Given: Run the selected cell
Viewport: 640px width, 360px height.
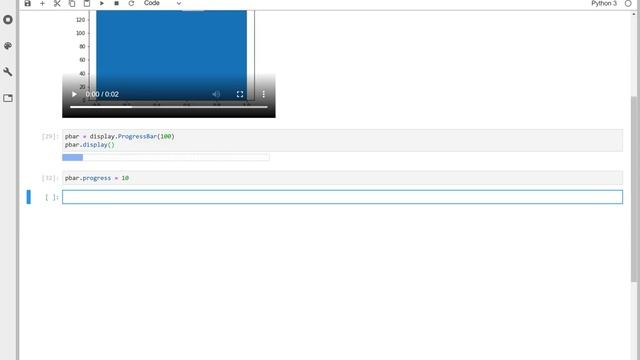Looking at the screenshot, I should point(102,3).
